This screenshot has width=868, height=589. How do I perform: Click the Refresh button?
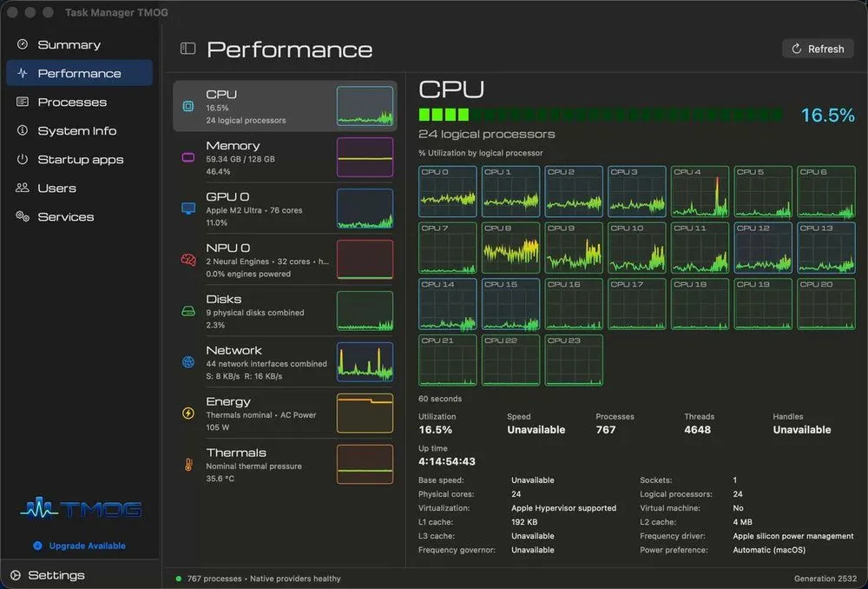pyautogui.click(x=818, y=49)
